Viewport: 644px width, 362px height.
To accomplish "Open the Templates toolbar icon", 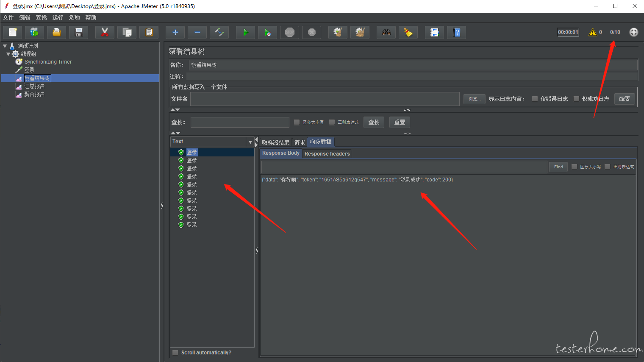I will pos(34,32).
